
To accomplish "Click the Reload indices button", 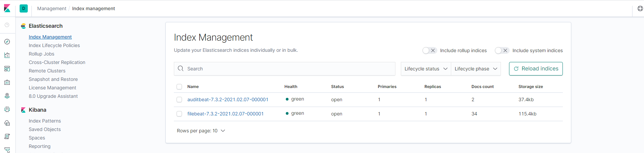I will pos(535,69).
